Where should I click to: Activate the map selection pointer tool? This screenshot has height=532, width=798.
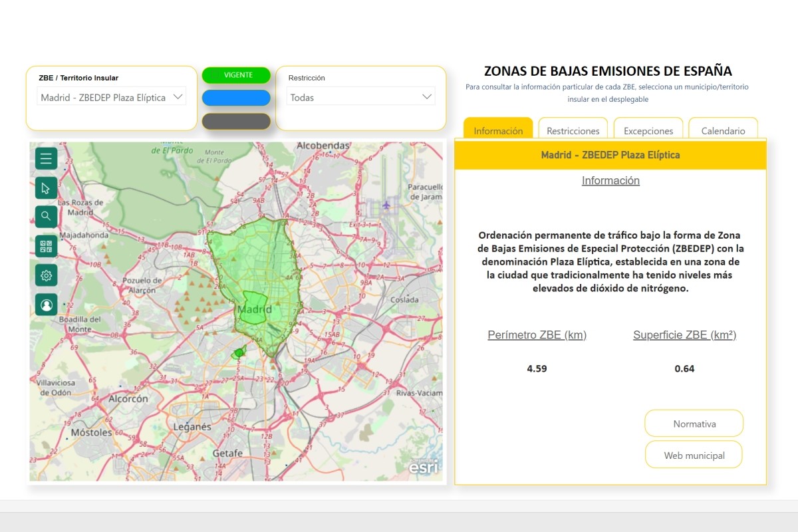point(46,188)
